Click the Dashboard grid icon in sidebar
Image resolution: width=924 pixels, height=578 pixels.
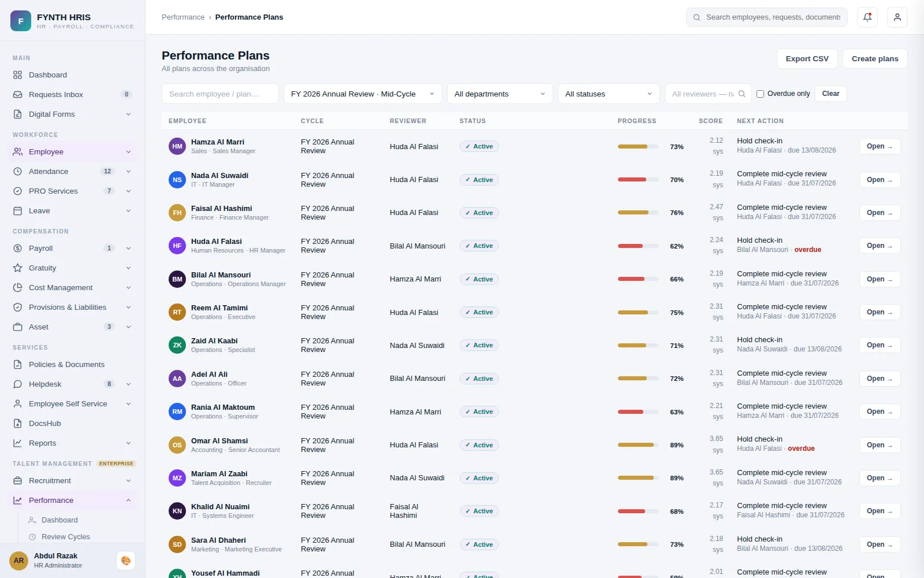coord(18,75)
